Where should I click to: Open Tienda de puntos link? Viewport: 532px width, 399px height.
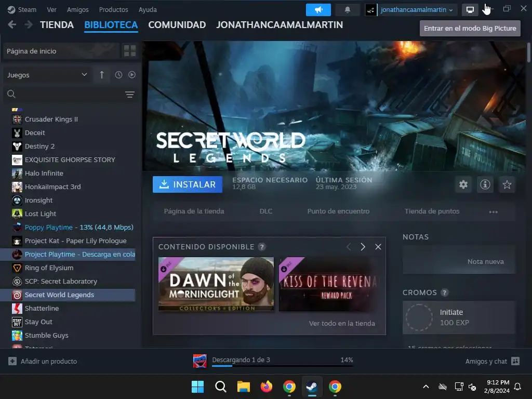pos(432,211)
